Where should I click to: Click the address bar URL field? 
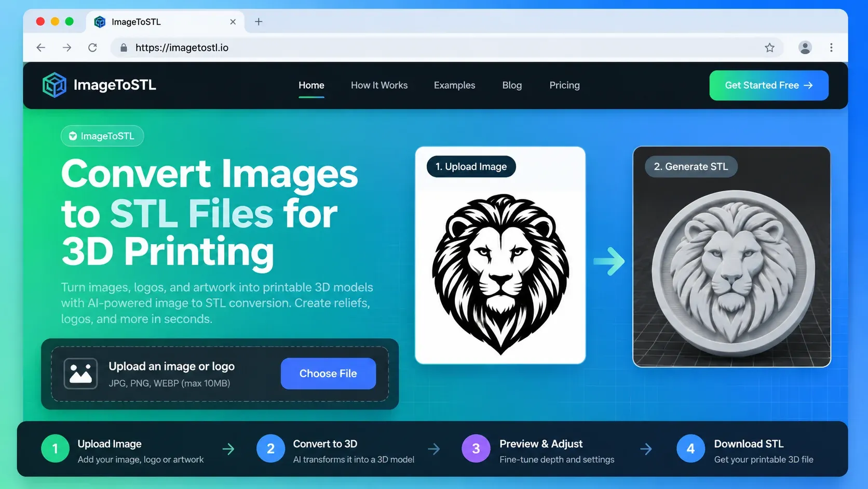(x=446, y=47)
